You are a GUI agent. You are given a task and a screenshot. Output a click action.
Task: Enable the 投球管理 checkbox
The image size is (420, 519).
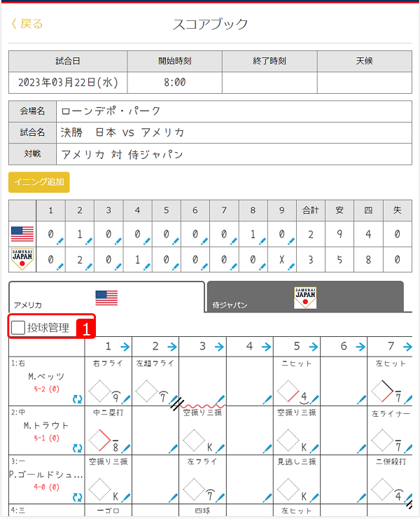[18, 328]
